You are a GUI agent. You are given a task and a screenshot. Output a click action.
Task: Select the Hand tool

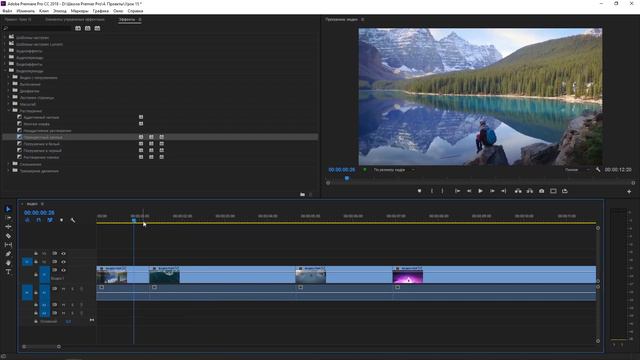point(8,263)
